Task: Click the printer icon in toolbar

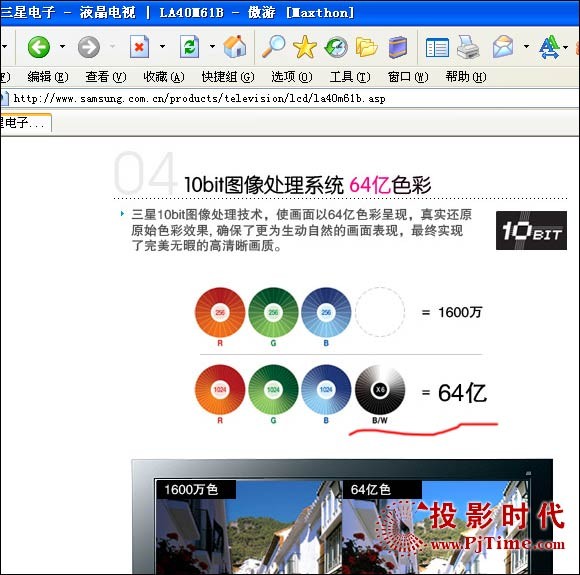Action: 468,47
